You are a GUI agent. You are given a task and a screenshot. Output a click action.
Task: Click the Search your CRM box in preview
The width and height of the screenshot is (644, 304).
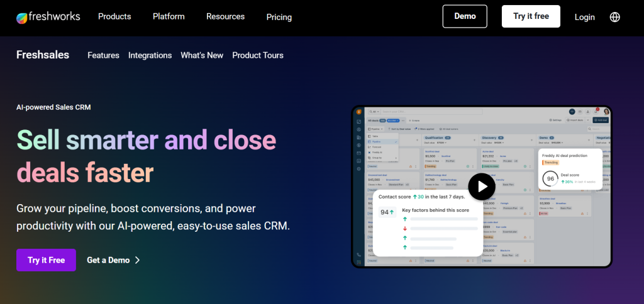tap(431, 112)
